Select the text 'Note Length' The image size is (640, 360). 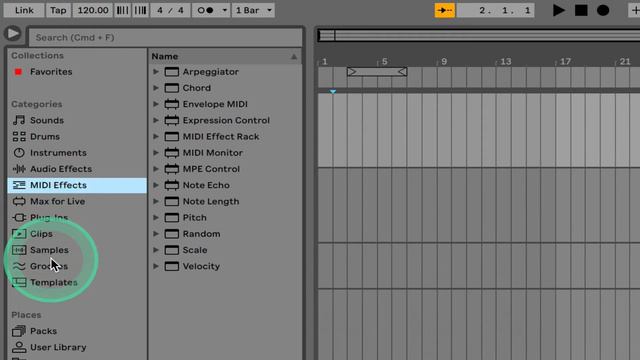coord(211,201)
